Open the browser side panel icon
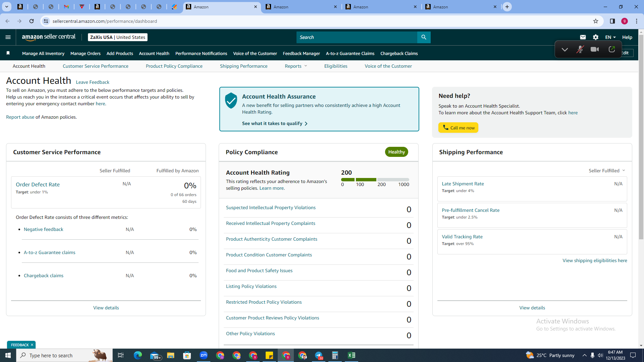The height and width of the screenshot is (362, 644). pos(612,21)
